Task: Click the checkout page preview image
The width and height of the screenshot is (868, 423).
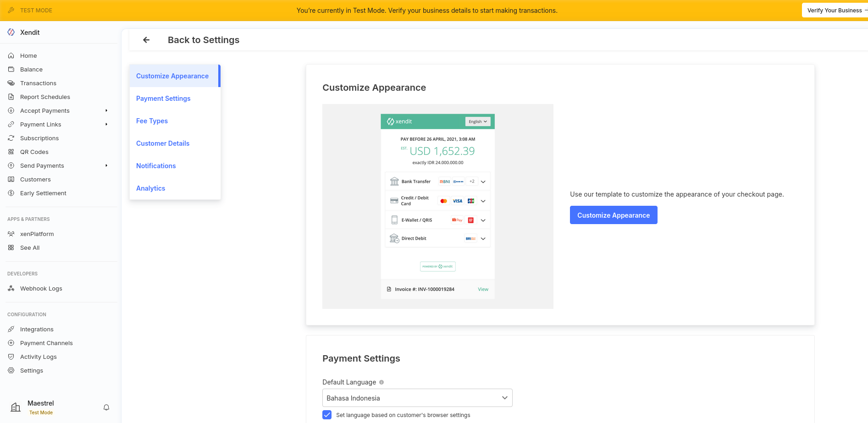Action: click(437, 206)
